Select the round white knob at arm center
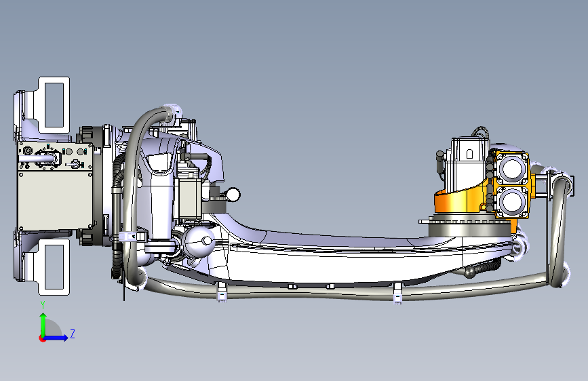This screenshot has height=381, width=588. point(233,195)
